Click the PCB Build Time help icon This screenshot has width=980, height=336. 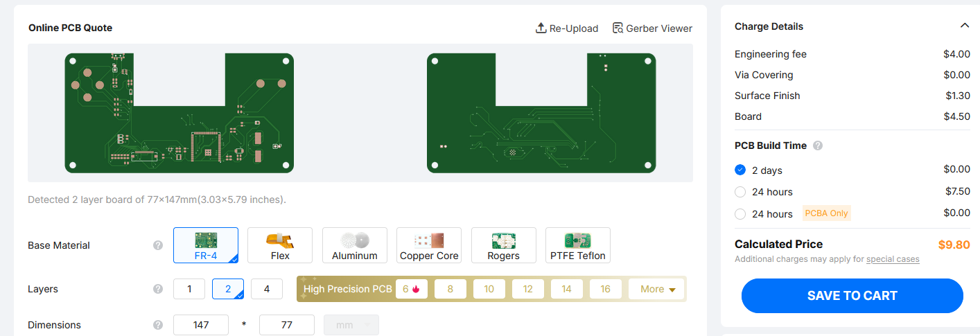(818, 145)
